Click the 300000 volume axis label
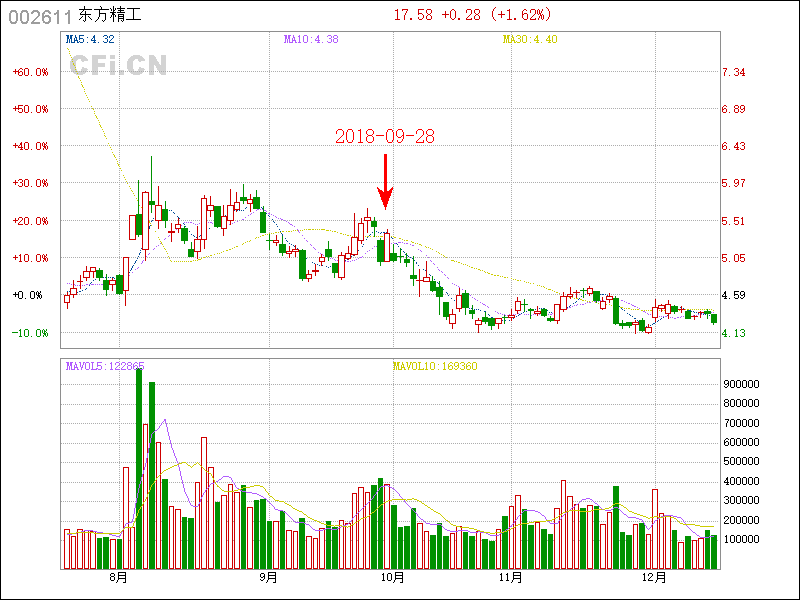 741,500
